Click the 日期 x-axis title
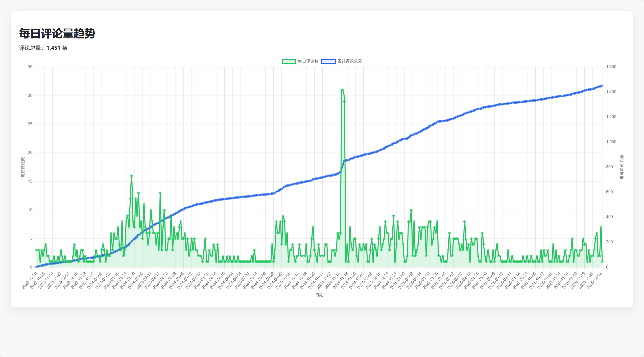 (x=319, y=295)
